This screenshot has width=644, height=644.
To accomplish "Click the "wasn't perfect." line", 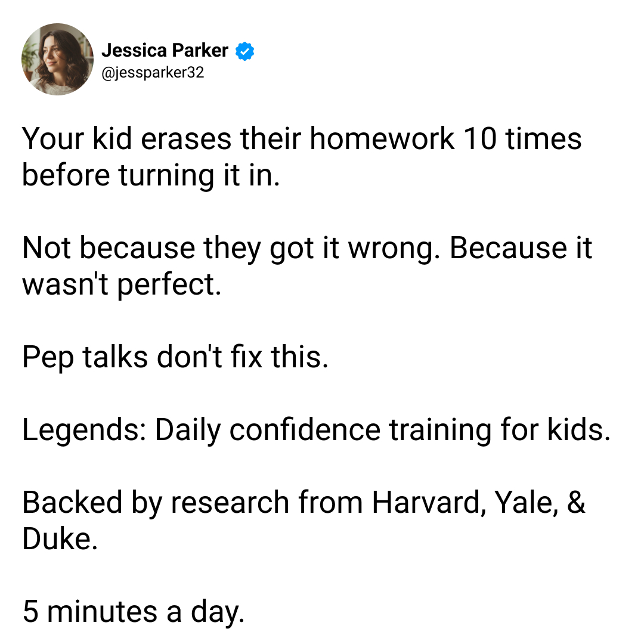I will coord(122,284).
